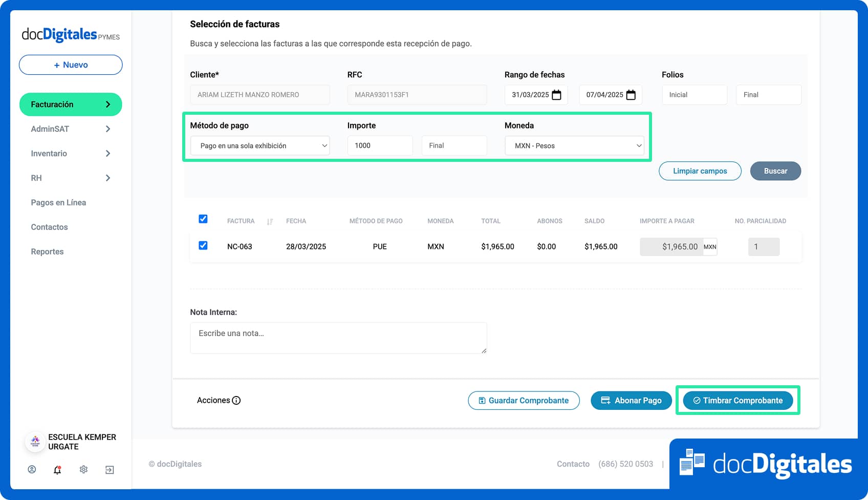Click the Importe Final field
This screenshot has height=500, width=868.
click(x=454, y=145)
